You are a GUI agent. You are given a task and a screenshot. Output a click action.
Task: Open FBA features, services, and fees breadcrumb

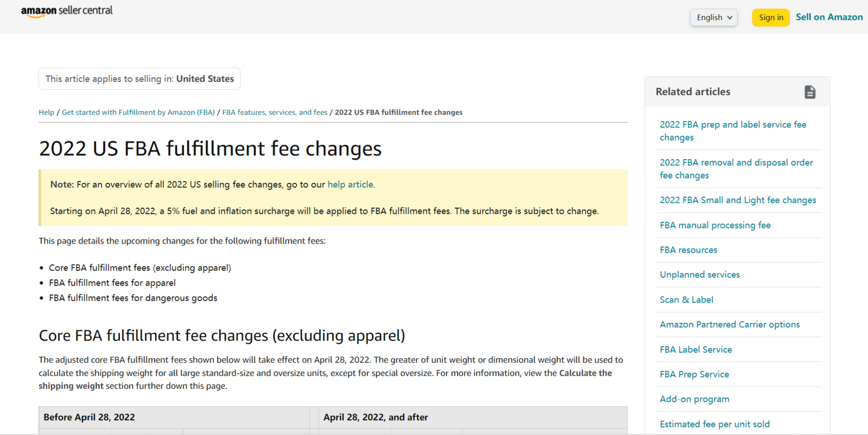tap(275, 112)
